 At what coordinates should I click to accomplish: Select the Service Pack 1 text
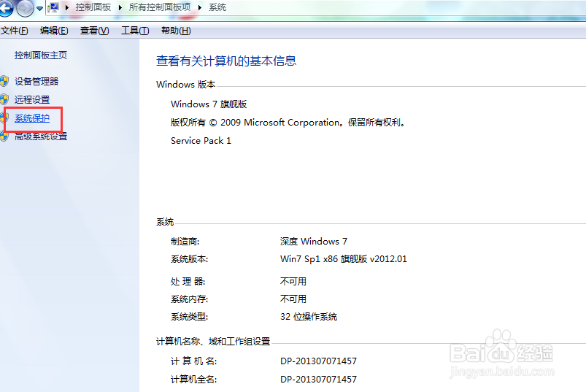pos(201,140)
